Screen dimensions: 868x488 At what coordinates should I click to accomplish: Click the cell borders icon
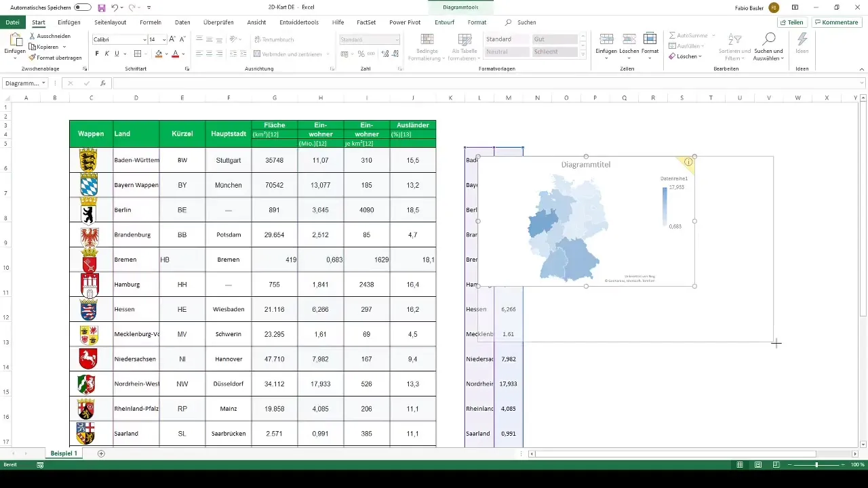coord(137,54)
